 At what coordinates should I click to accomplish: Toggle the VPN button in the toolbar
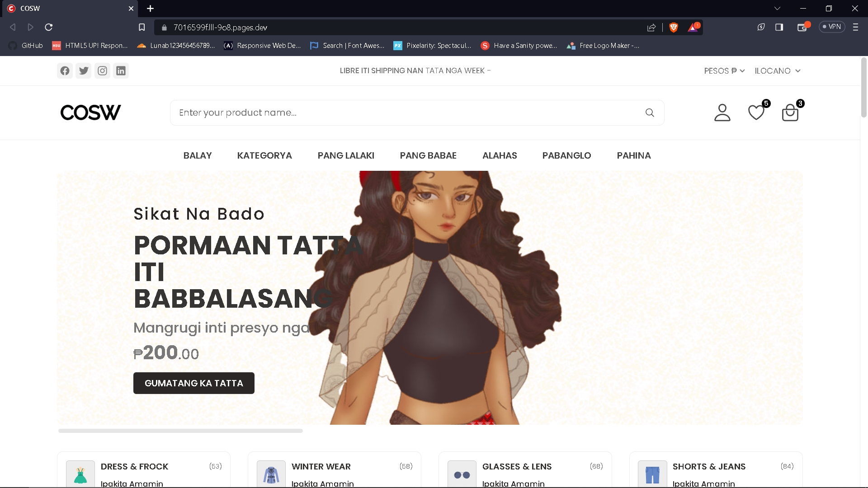coord(832,27)
